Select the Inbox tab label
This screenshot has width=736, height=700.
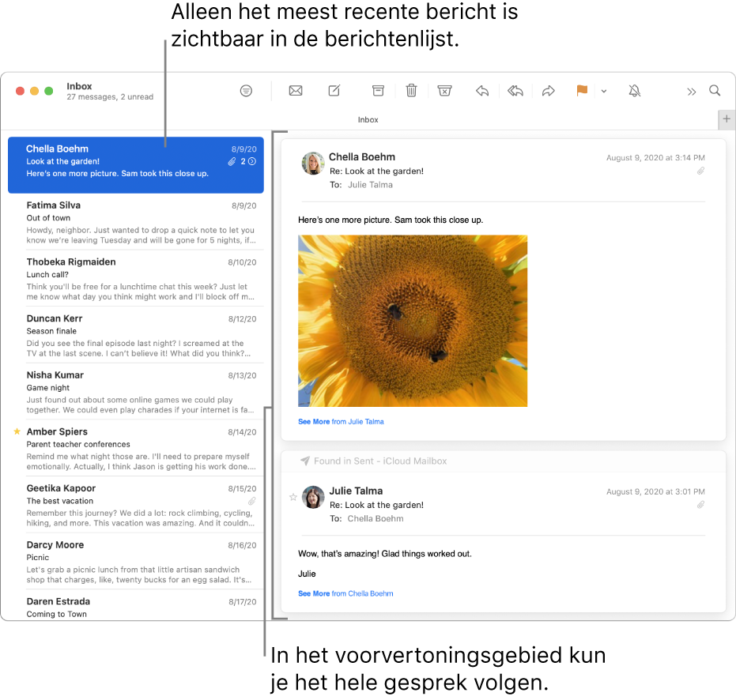368,119
